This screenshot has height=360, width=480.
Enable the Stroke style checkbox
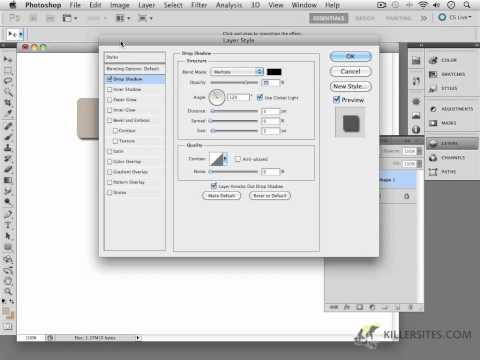[109, 193]
